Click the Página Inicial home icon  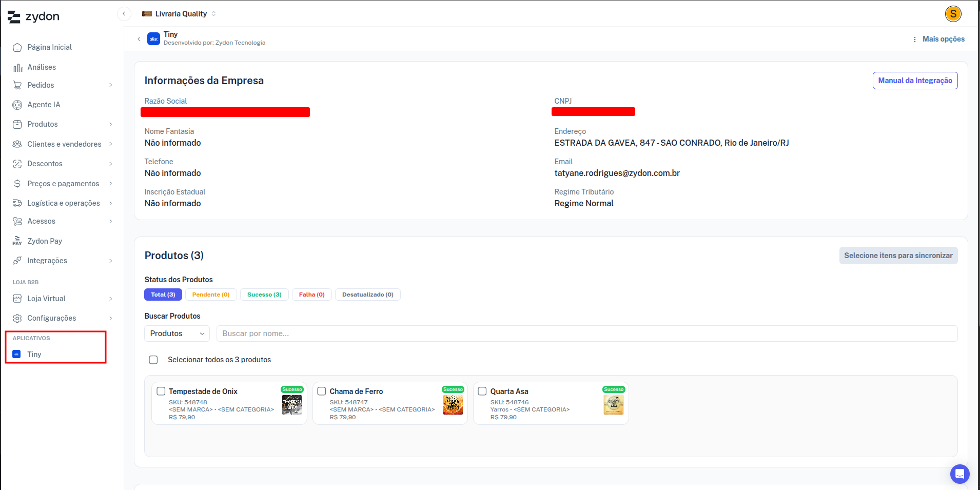(17, 47)
